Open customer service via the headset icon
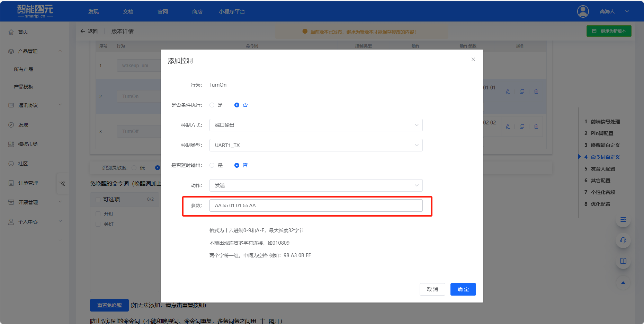 pos(623,240)
